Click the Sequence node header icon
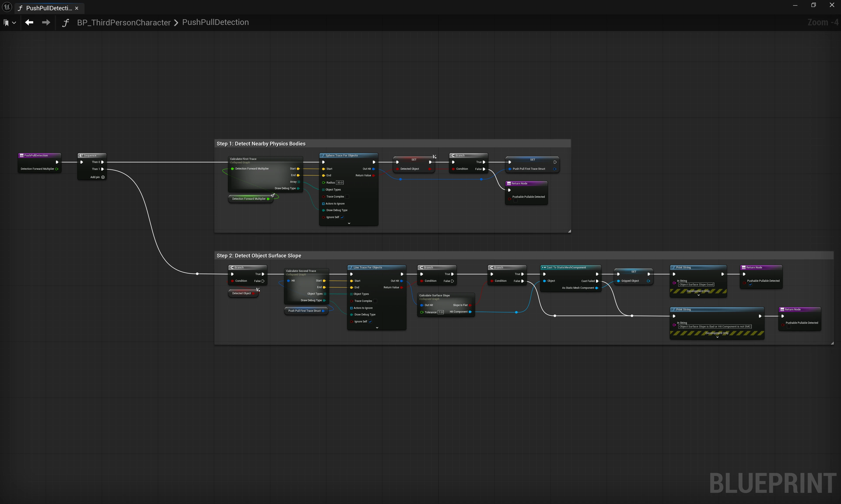This screenshot has width=841, height=504. click(x=81, y=156)
